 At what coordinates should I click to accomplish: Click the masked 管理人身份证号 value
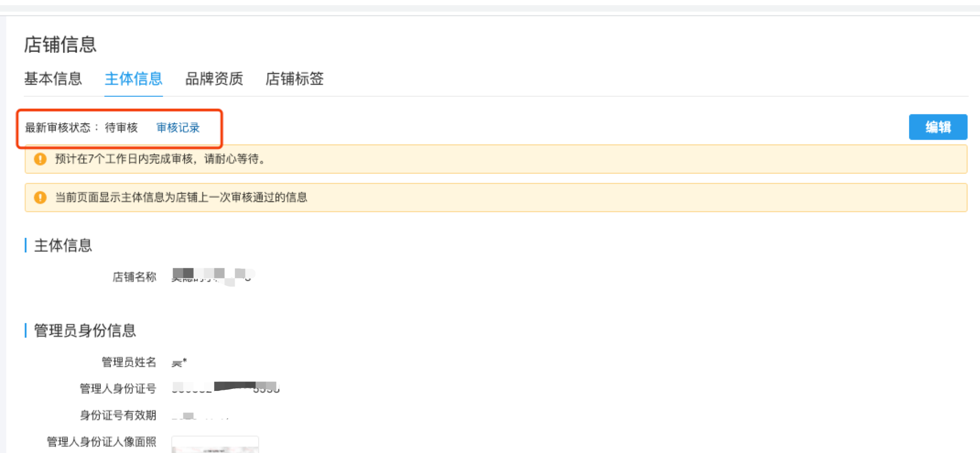(226, 388)
